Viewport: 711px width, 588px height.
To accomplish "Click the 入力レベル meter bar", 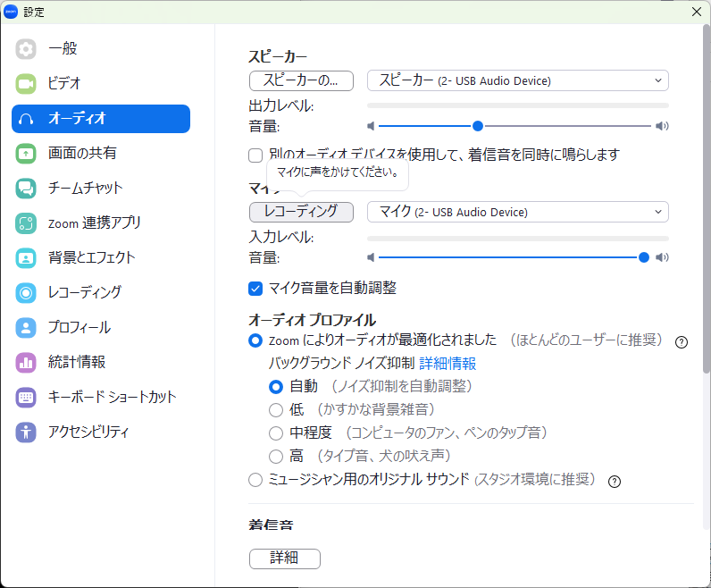I will (x=518, y=239).
